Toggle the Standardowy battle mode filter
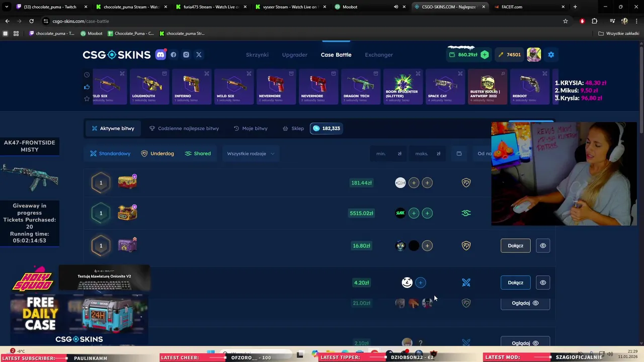Screen dimensions: 644x362 (110, 153)
